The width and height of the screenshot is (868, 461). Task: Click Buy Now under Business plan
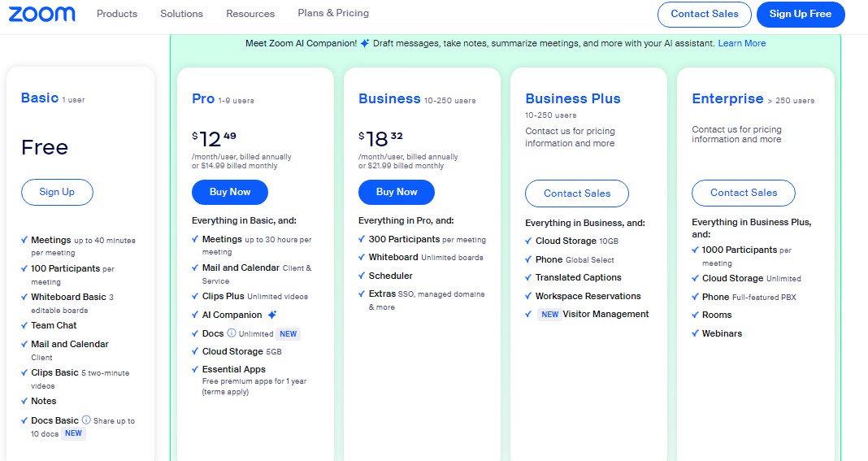tap(397, 192)
